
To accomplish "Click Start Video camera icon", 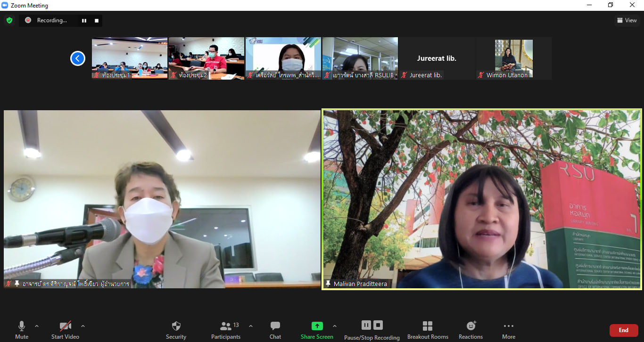I will 65,326.
